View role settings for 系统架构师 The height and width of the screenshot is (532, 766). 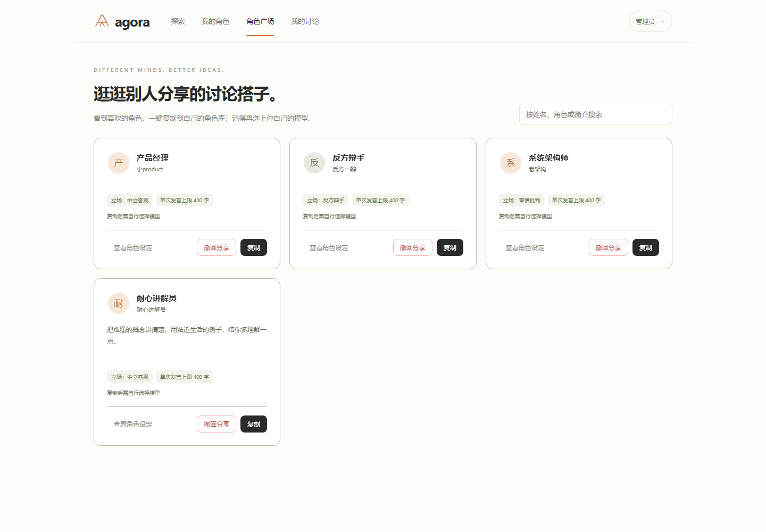(x=525, y=247)
